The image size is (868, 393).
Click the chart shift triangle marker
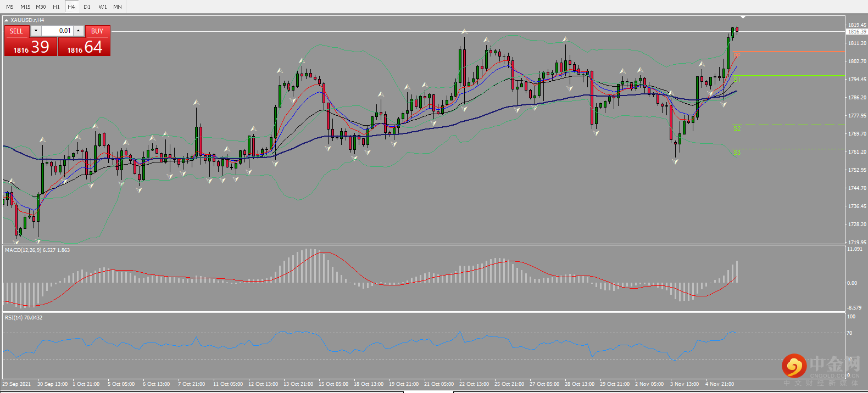743,18
